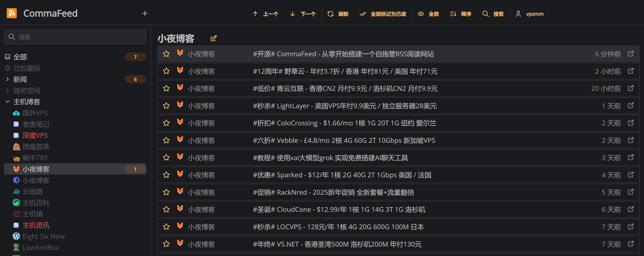This screenshot has height=256, width=644.
Task: Open Vebble entry external link icon
Action: (631, 140)
